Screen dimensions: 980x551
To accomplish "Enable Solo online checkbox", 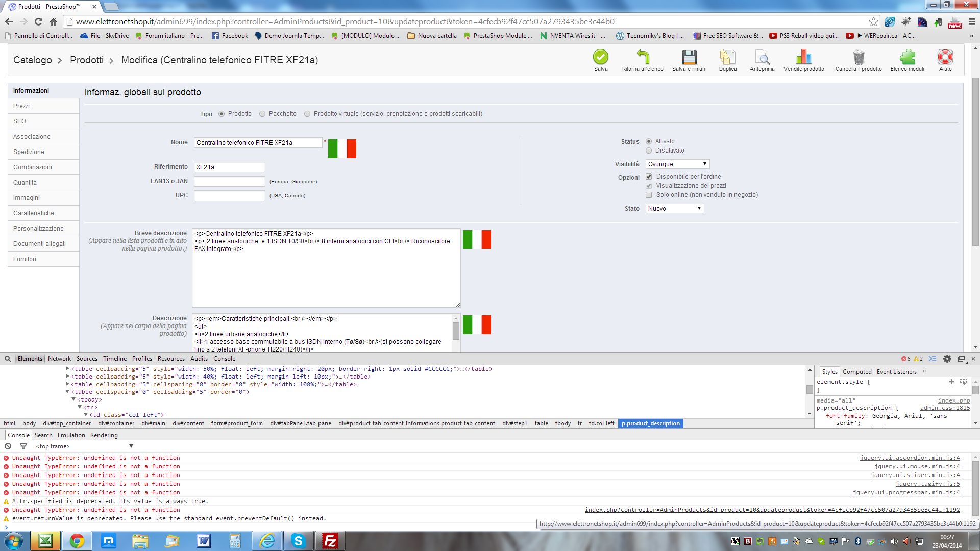I will (649, 195).
